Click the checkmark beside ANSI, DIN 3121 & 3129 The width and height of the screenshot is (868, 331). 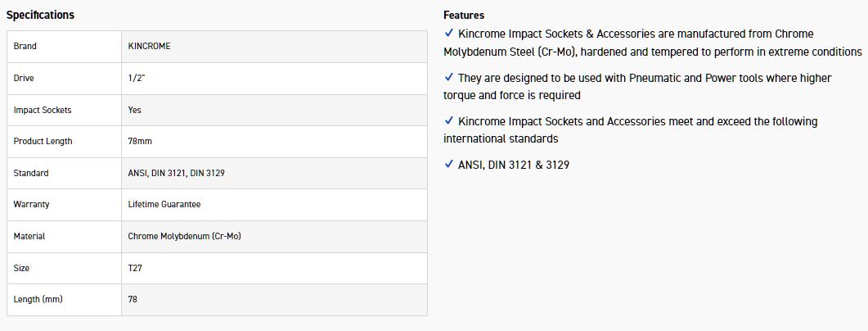pyautogui.click(x=448, y=165)
